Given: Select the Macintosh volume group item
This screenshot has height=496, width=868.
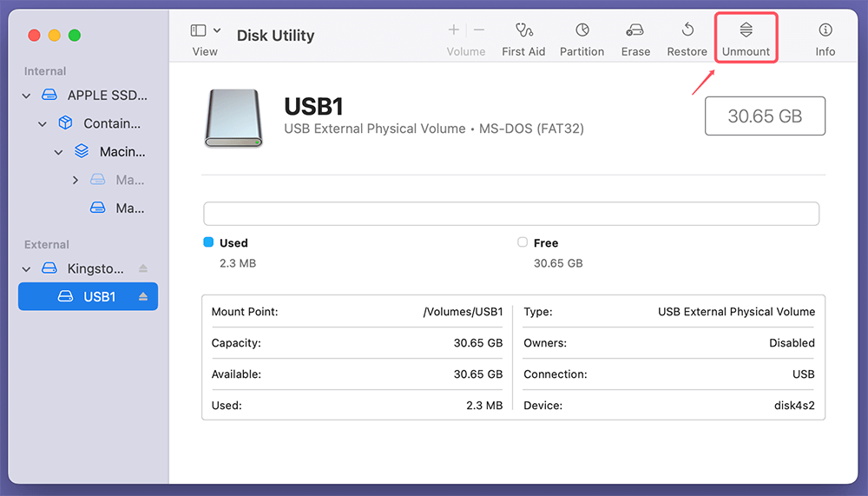Looking at the screenshot, I should [122, 152].
